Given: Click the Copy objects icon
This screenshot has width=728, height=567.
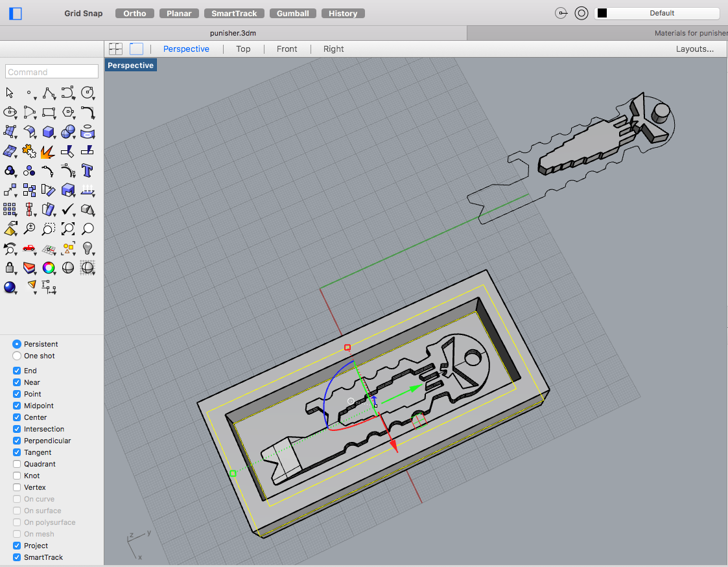Looking at the screenshot, I should (29, 191).
